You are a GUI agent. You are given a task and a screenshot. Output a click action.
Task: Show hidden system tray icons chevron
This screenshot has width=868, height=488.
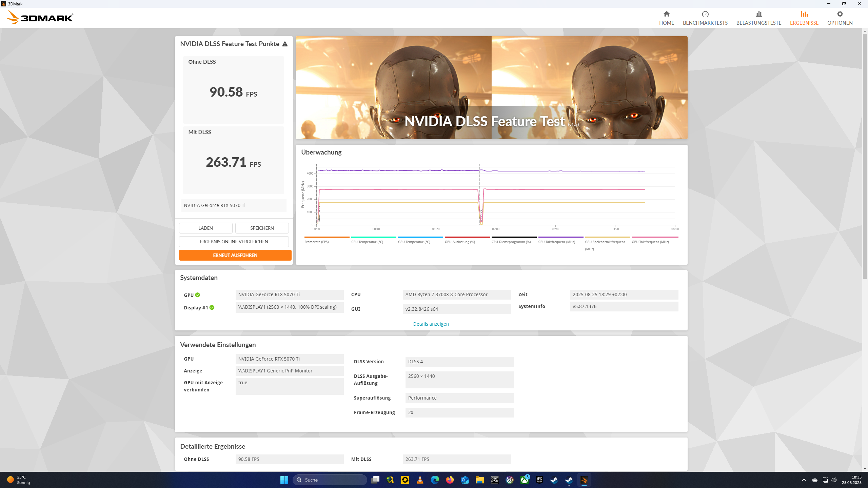tap(804, 480)
